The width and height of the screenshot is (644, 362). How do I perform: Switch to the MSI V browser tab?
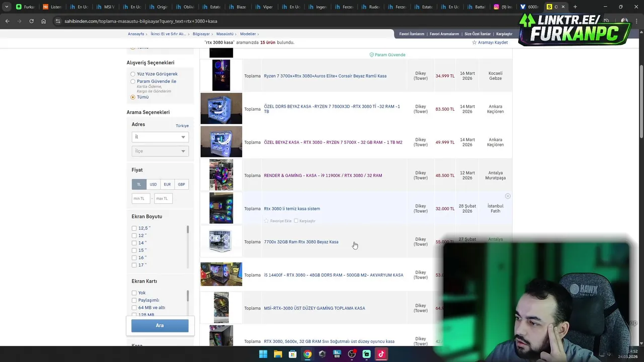(x=105, y=7)
